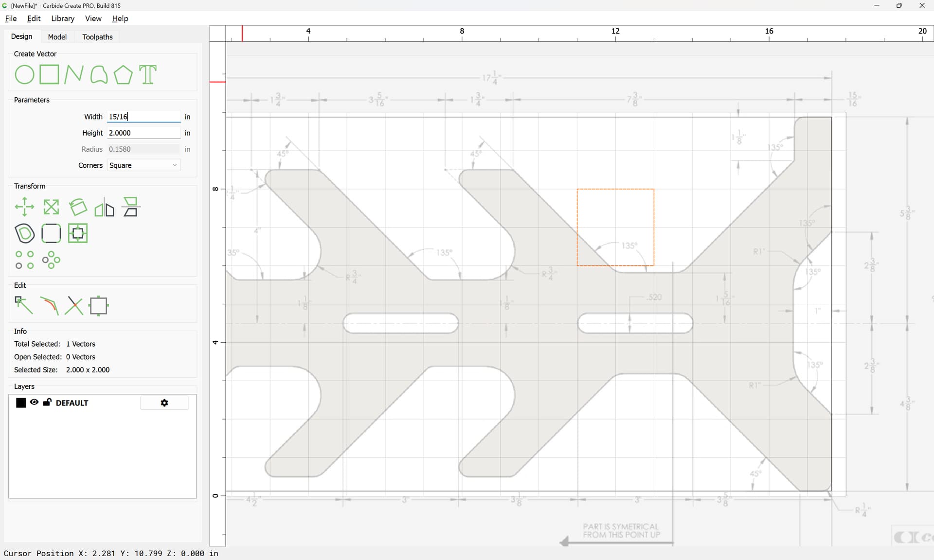The image size is (934, 560).
Task: Click the Open Selected 0 Vectors text
Action: point(54,357)
